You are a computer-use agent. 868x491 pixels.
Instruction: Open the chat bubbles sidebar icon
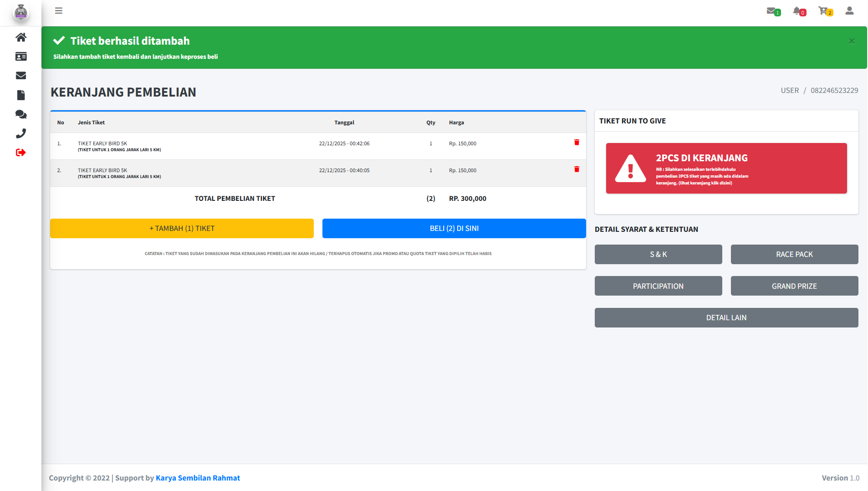(21, 114)
